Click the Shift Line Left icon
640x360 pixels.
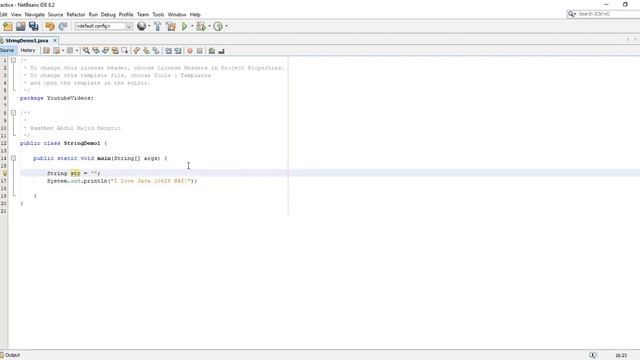tap(168, 51)
